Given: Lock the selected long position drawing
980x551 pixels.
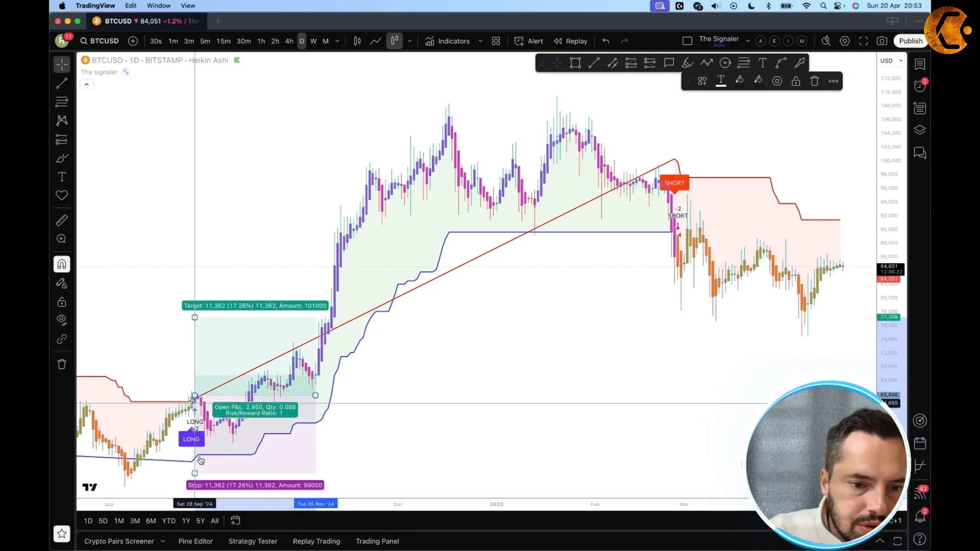Looking at the screenshot, I should point(796,81).
